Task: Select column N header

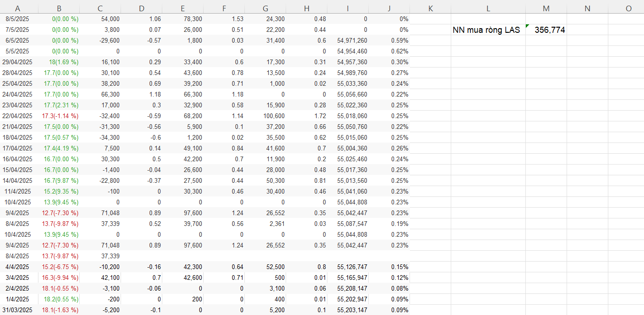Action: point(587,8)
